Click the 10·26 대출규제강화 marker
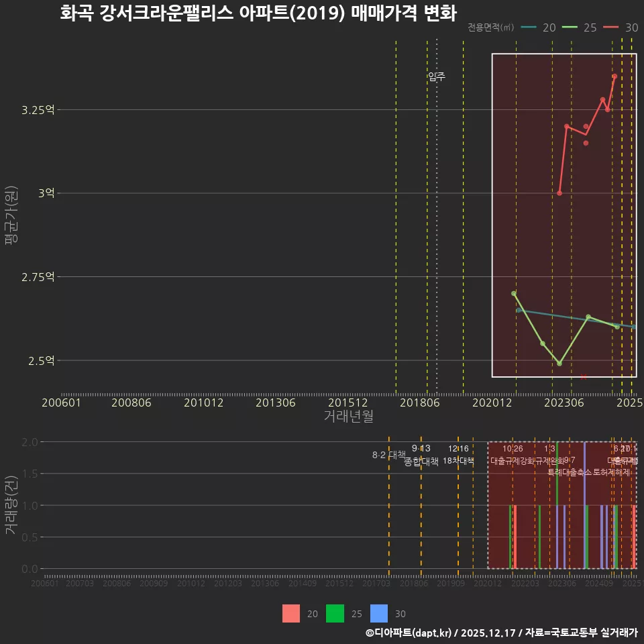Image resolution: width=644 pixels, height=644 pixels. coord(513,455)
